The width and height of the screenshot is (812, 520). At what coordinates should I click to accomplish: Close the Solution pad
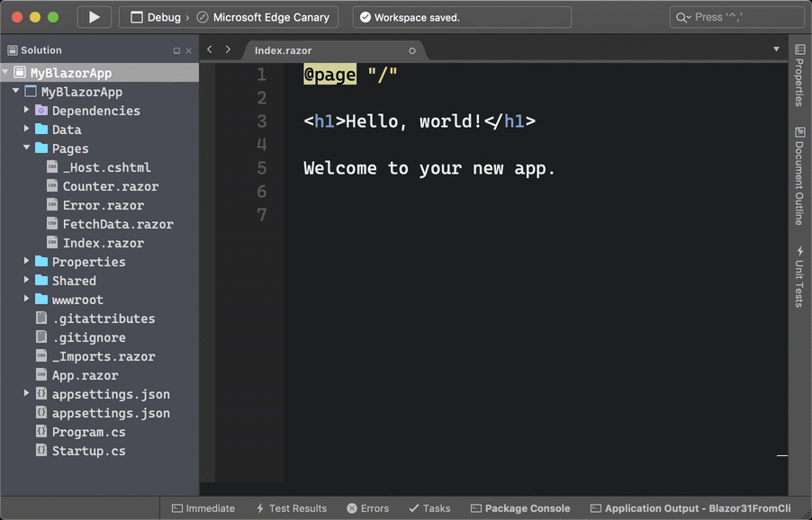point(188,50)
